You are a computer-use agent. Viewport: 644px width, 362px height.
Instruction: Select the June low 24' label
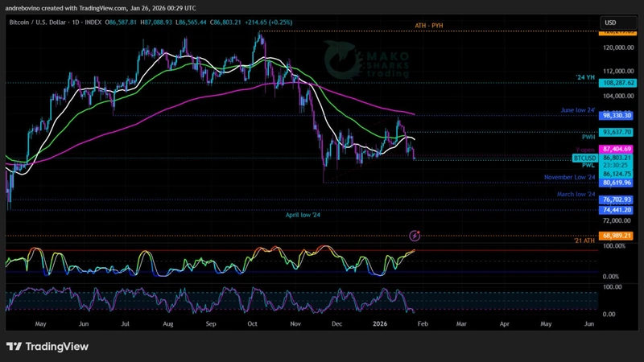coord(578,109)
